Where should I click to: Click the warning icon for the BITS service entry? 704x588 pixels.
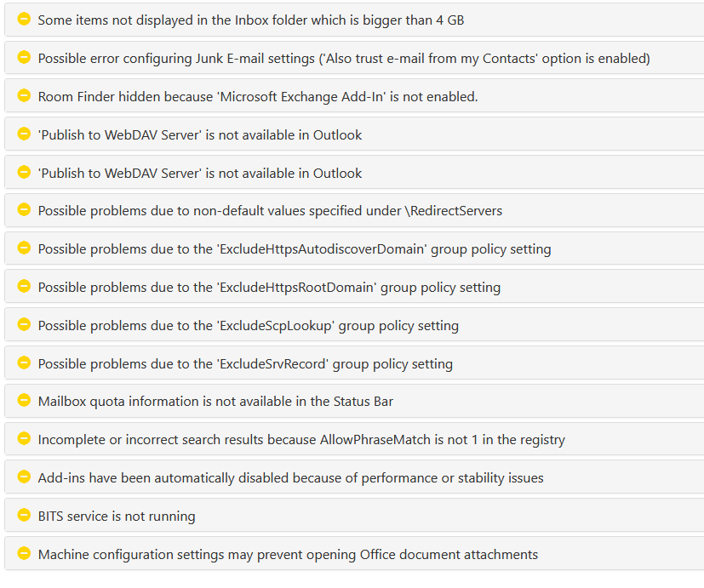pyautogui.click(x=23, y=515)
